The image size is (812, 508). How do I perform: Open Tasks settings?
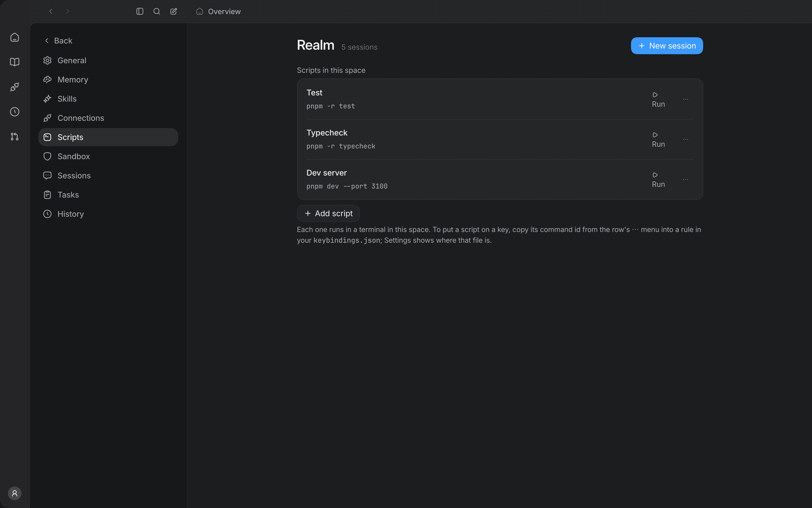108,195
